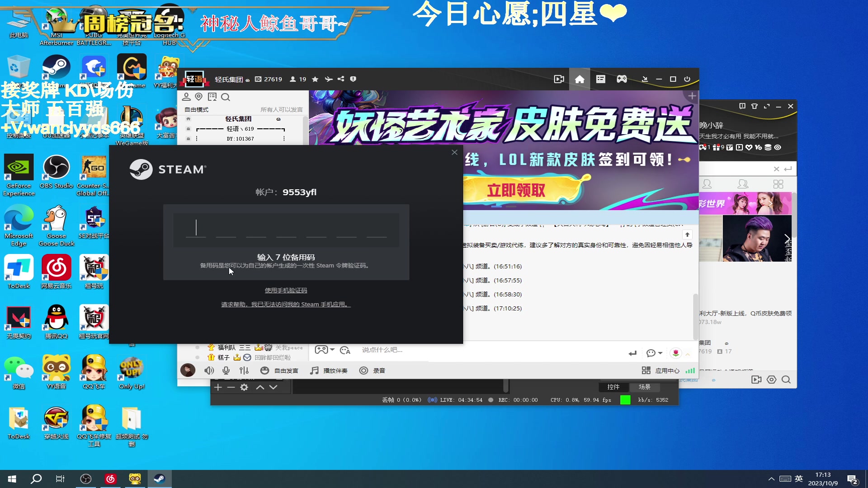Screen dimensions: 868x488
Task: Open the gamepad tab in YY header
Action: (622, 79)
